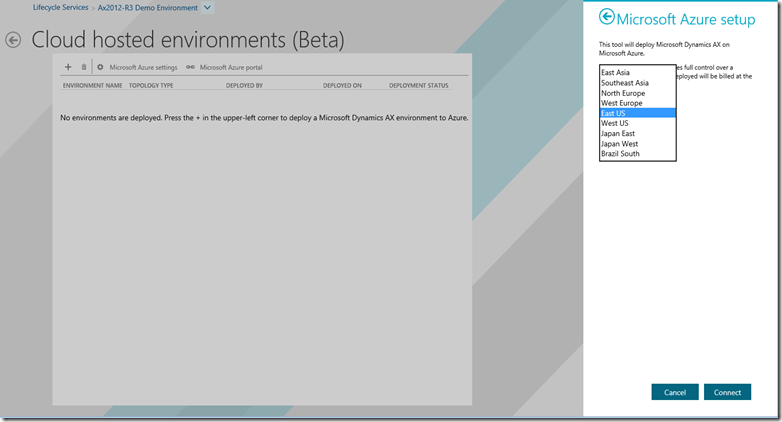Click the back arrow beside Cloud hosted environments

(x=13, y=40)
